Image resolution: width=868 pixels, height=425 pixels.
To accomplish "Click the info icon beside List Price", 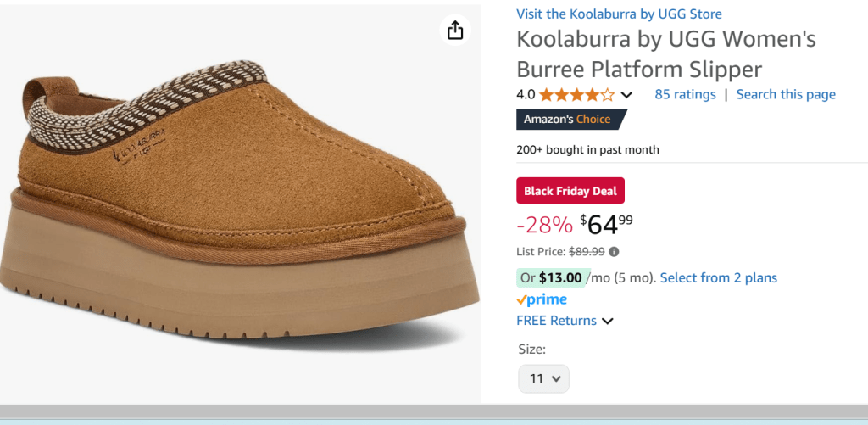I will (x=614, y=251).
